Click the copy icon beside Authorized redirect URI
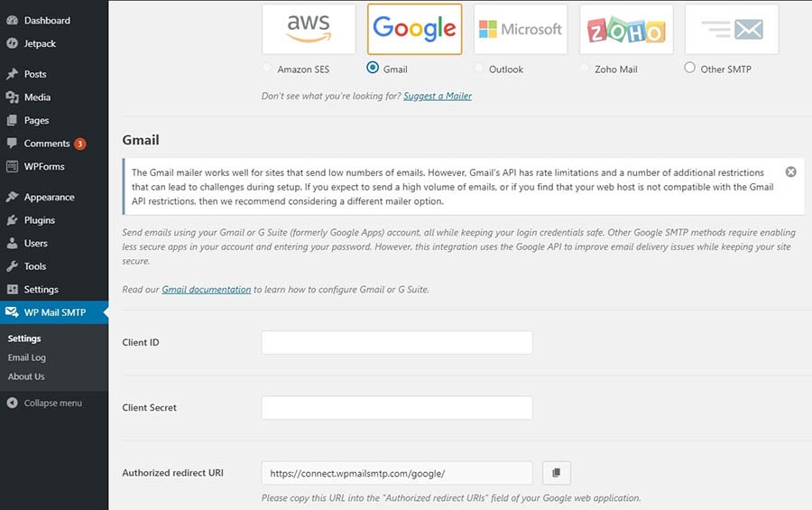Image resolution: width=812 pixels, height=510 pixels. tap(556, 473)
